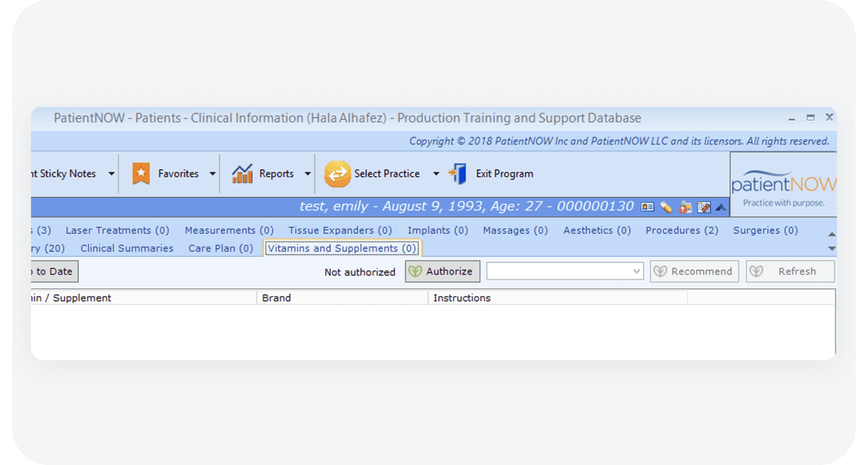This screenshot has height=465, width=868.
Task: Switch to the Procedures (2) tab
Action: point(682,230)
